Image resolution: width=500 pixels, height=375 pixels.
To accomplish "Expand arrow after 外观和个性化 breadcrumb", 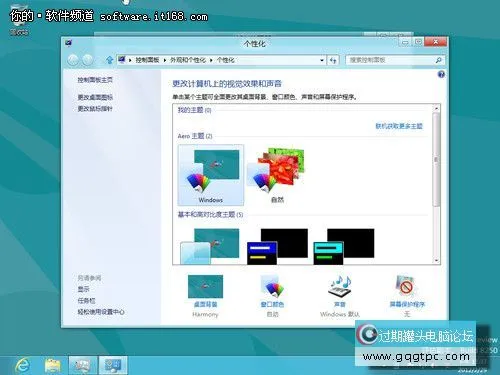I will (211, 60).
